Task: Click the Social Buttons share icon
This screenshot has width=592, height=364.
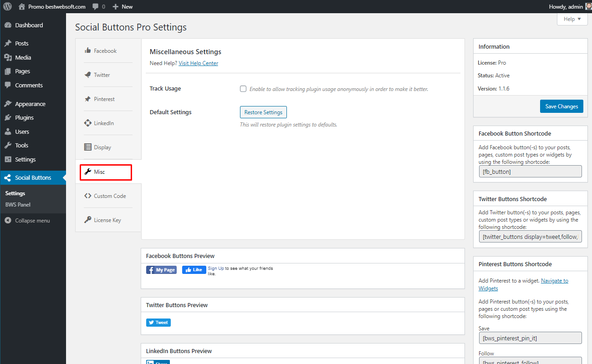Action: click(8, 177)
